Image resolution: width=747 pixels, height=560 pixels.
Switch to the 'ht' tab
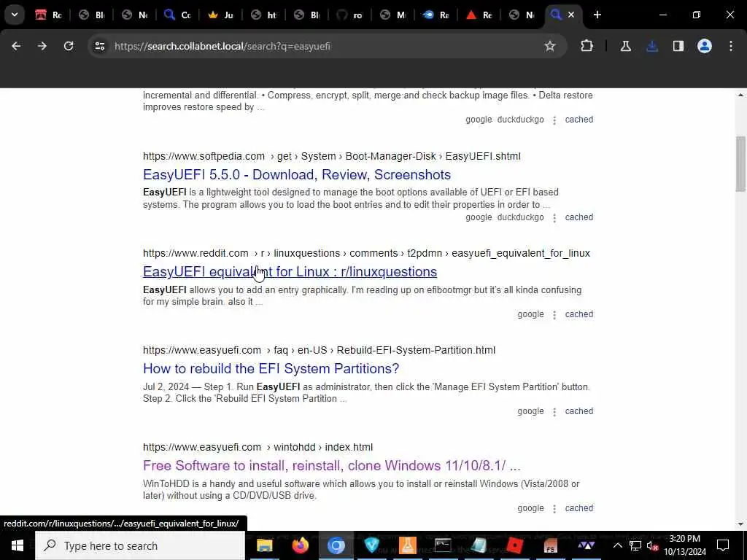[x=263, y=15]
